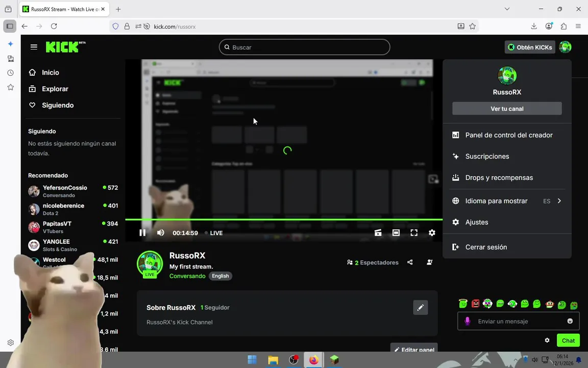Viewport: 588px width, 368px height.
Task: Open the Firefox application menu
Action: pyautogui.click(x=578, y=26)
